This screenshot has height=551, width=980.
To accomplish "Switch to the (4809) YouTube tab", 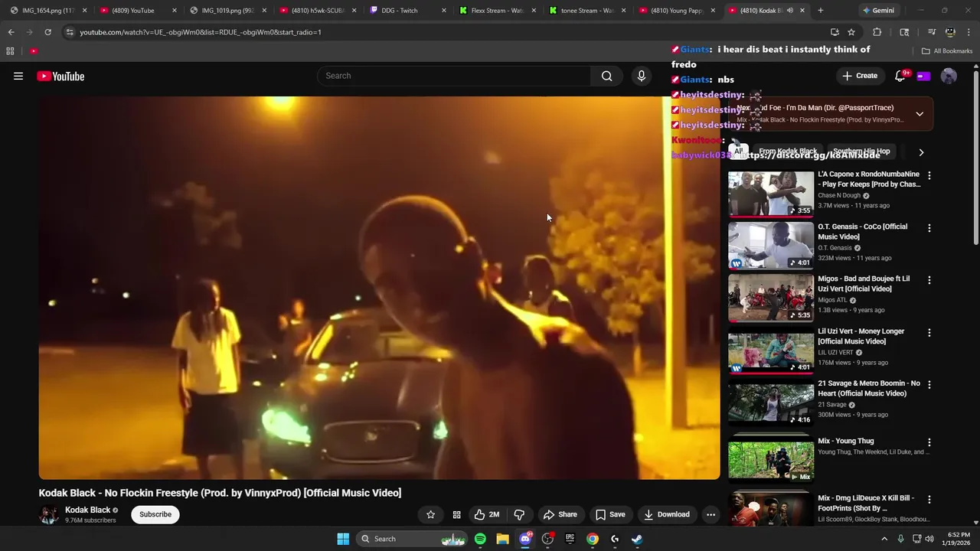I will pyautogui.click(x=139, y=11).
